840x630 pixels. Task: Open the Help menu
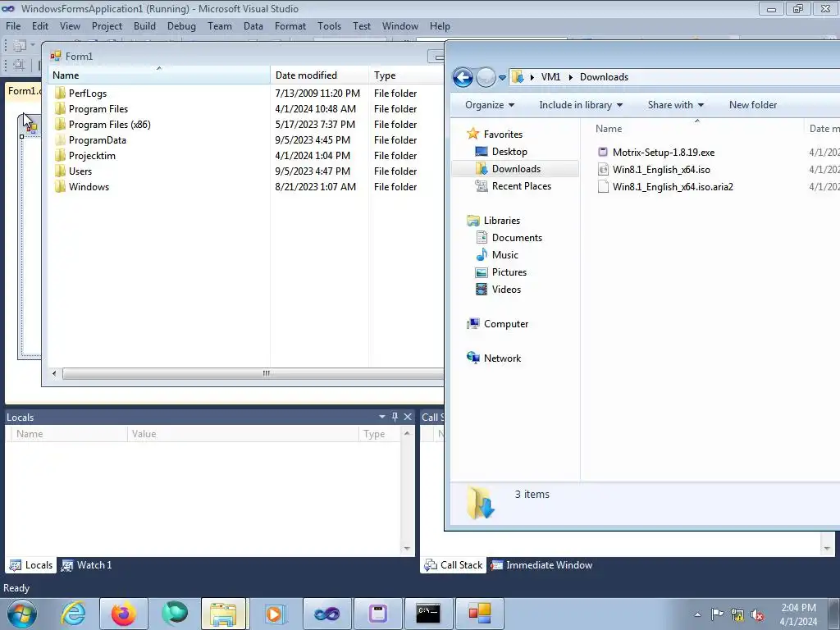click(x=440, y=25)
